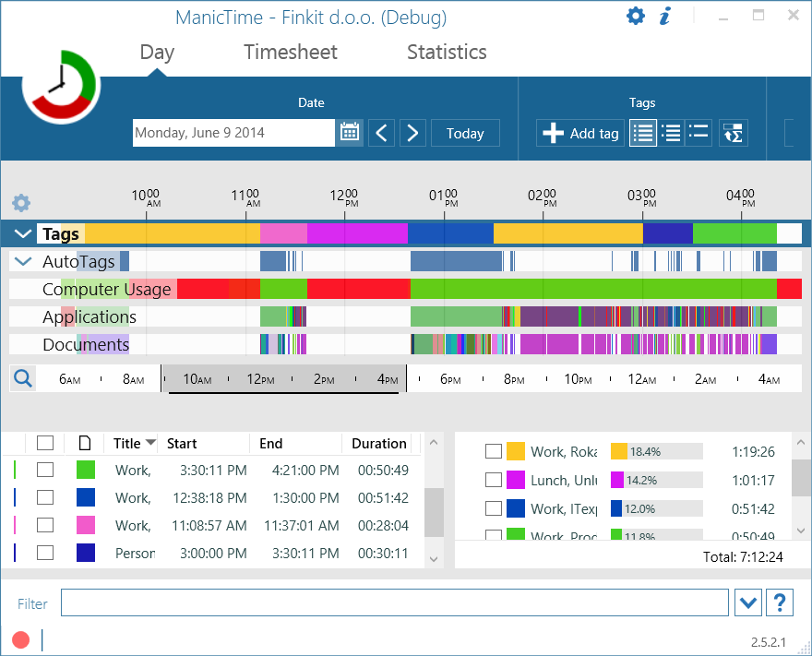This screenshot has width=812, height=656.
Task: Click the summarize tags sigma icon
Action: (x=733, y=133)
